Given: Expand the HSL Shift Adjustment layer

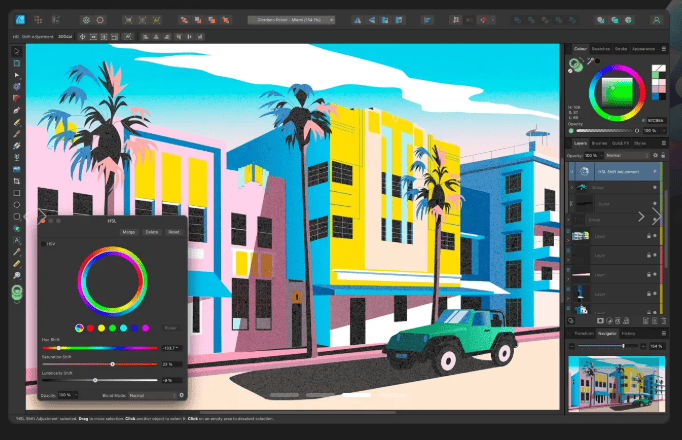Looking at the screenshot, I should click(x=572, y=172).
